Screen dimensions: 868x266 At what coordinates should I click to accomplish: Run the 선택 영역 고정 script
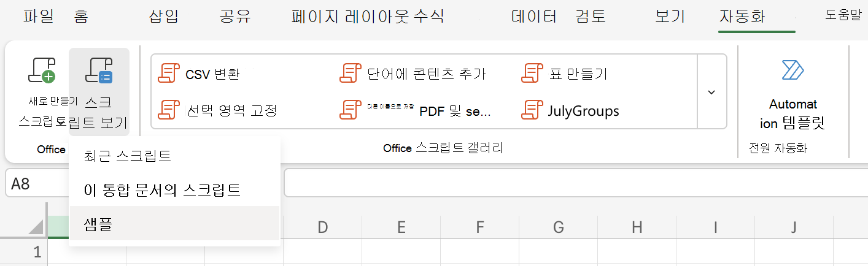218,110
